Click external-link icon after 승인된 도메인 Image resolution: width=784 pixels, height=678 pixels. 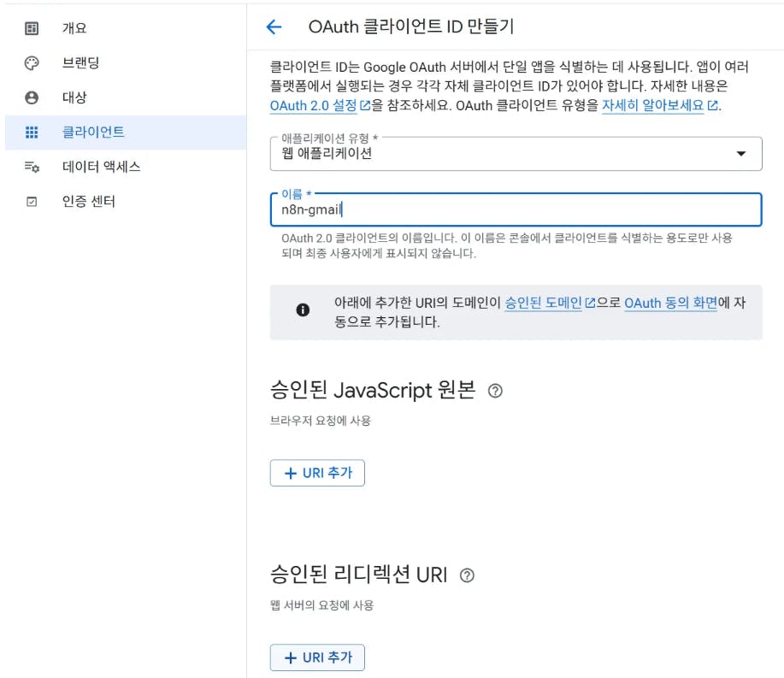tap(590, 303)
